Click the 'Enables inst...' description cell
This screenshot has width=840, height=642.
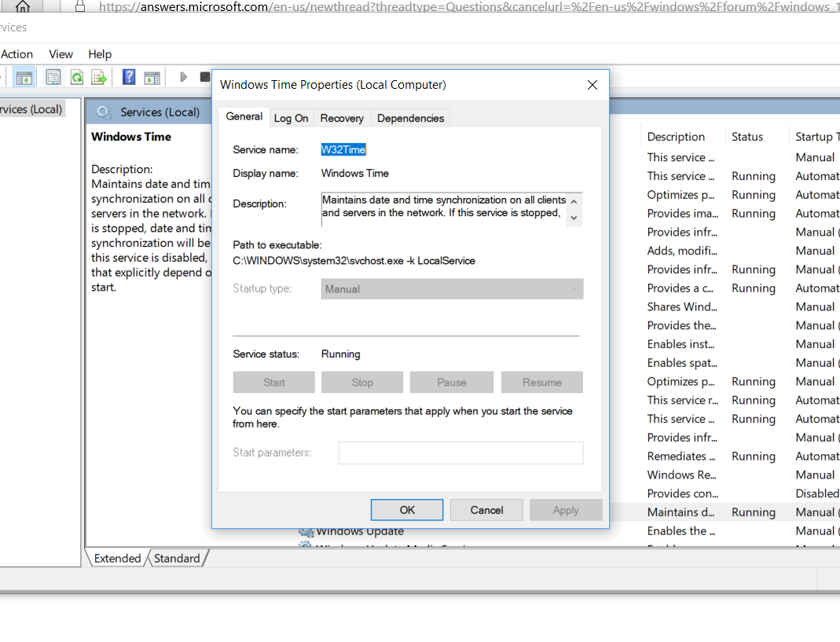681,344
